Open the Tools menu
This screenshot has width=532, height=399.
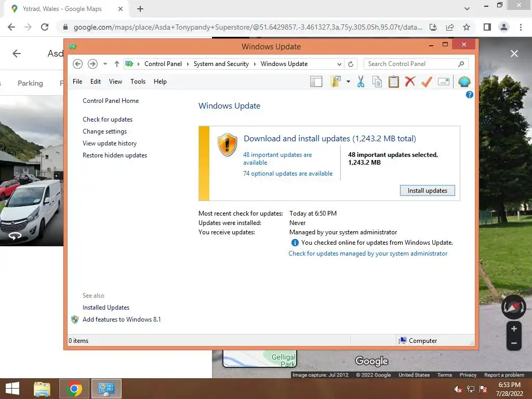point(138,82)
